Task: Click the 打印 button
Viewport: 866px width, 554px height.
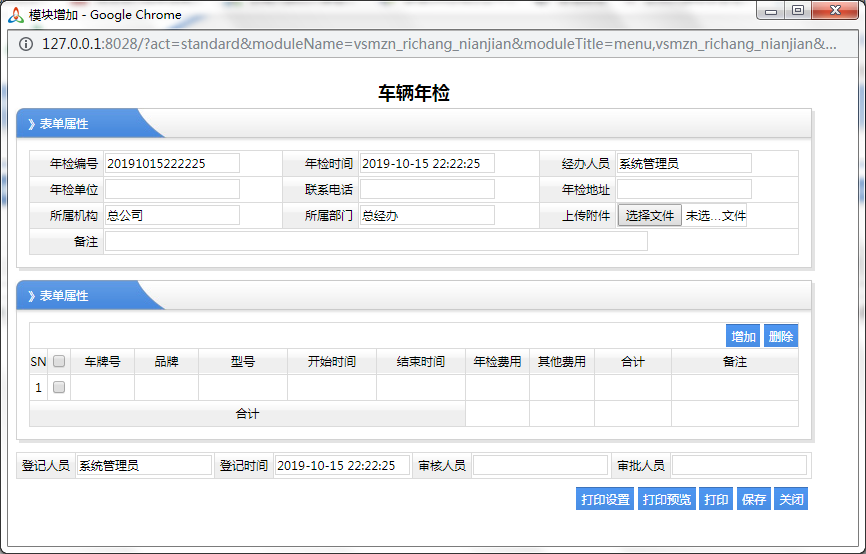Action: 716,499
